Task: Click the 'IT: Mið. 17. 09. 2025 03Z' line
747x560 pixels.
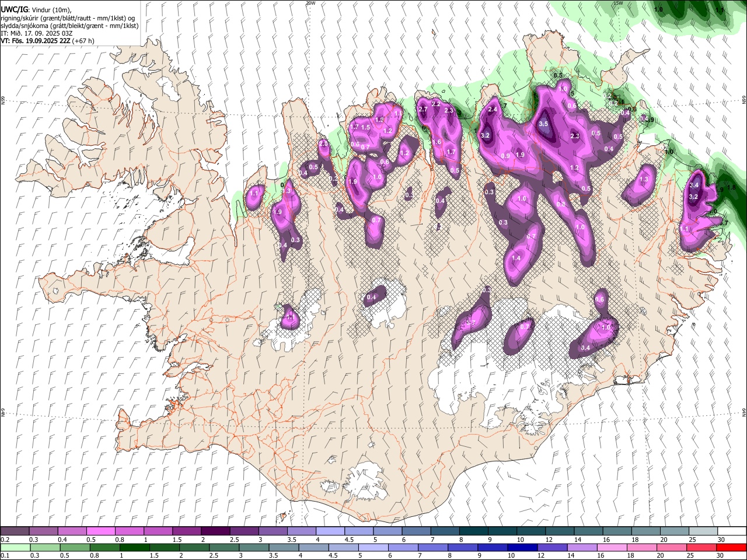Action: click(x=36, y=33)
